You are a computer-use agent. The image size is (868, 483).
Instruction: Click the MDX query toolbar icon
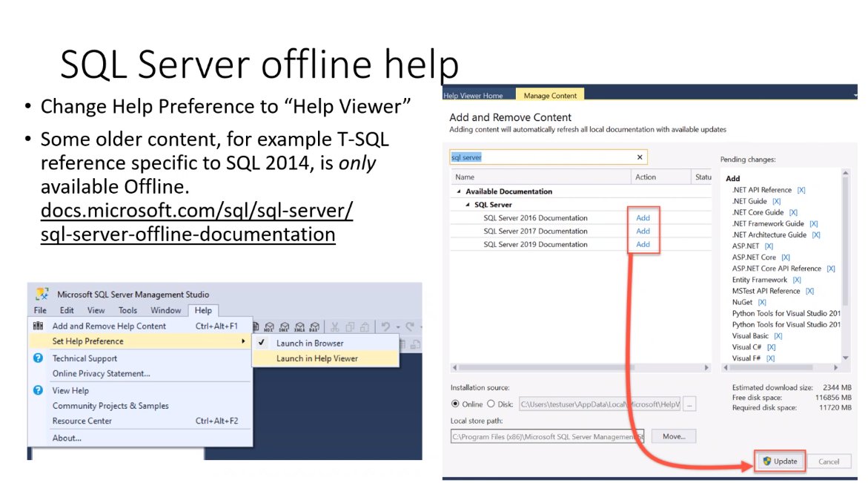click(x=269, y=326)
